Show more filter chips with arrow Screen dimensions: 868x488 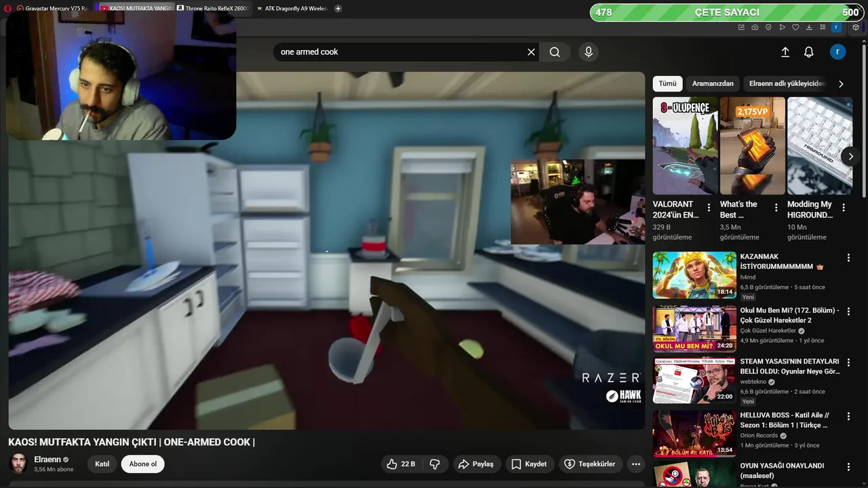click(x=841, y=84)
